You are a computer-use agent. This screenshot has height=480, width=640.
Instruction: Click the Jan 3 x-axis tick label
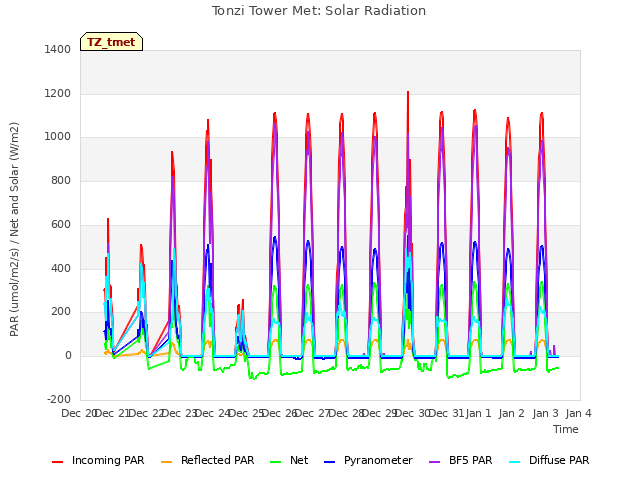tap(545, 413)
